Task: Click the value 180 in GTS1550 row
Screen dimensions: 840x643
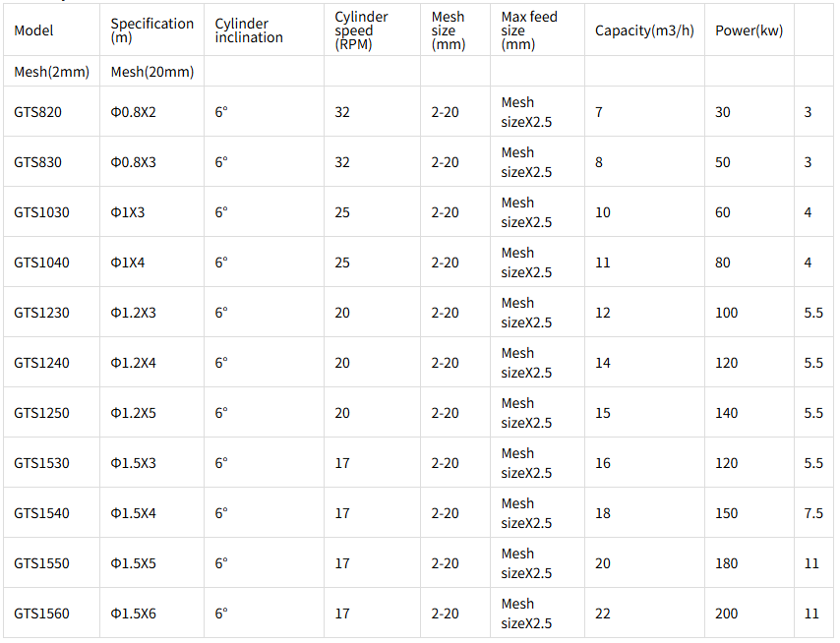Action: (727, 563)
